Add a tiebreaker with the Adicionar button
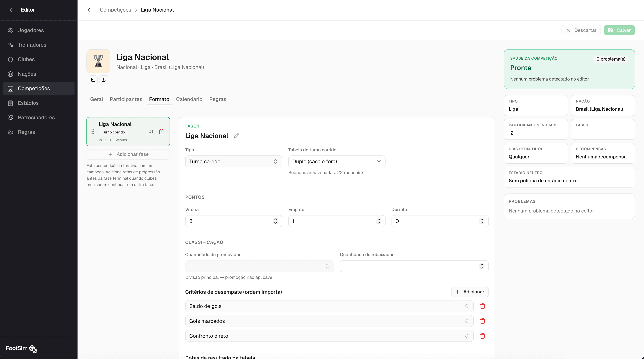Screen dimensions: 644x359 click(470, 292)
